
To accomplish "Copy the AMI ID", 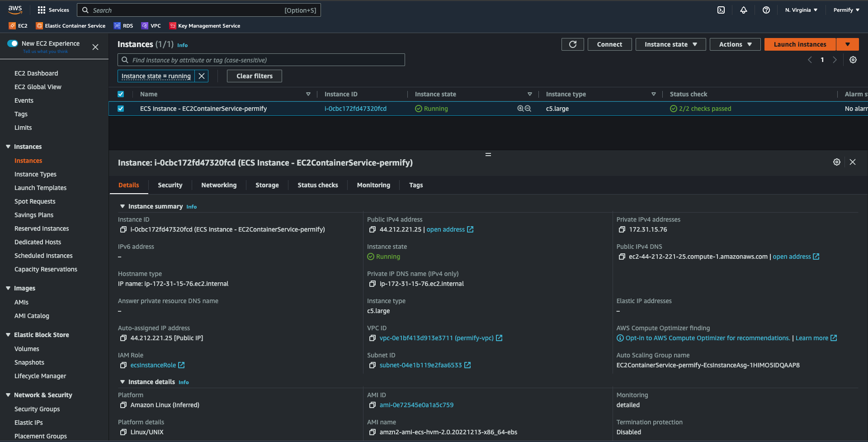I will 373,405.
